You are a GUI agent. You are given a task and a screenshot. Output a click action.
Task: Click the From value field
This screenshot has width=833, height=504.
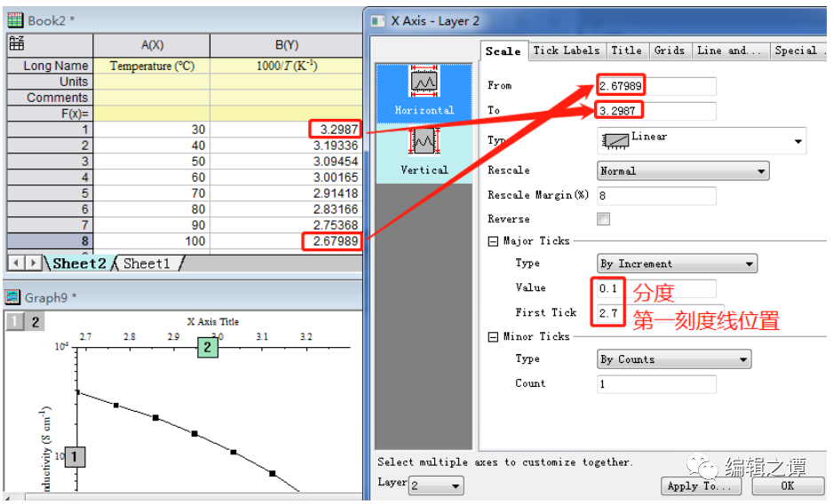pyautogui.click(x=656, y=85)
